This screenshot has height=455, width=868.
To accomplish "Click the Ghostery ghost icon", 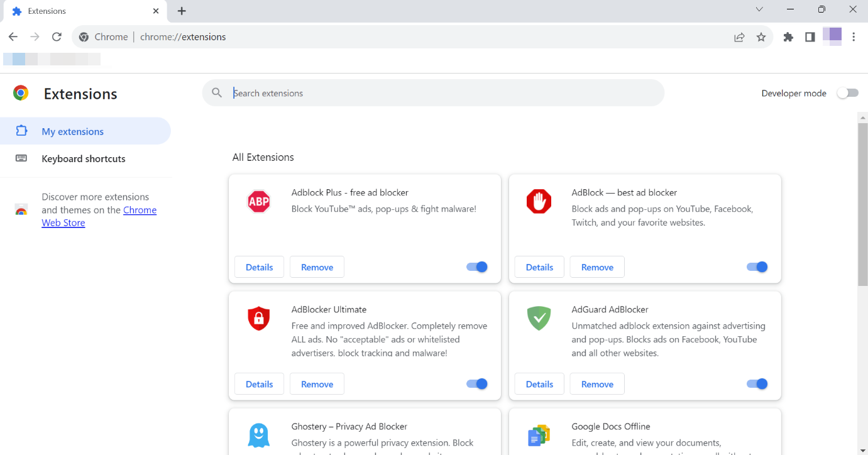I will [259, 435].
